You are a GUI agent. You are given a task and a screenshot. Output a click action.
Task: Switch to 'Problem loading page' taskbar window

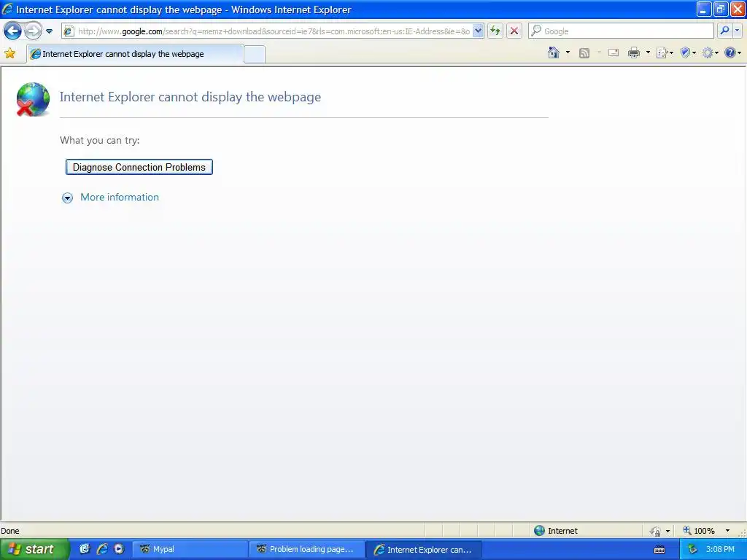(307, 549)
